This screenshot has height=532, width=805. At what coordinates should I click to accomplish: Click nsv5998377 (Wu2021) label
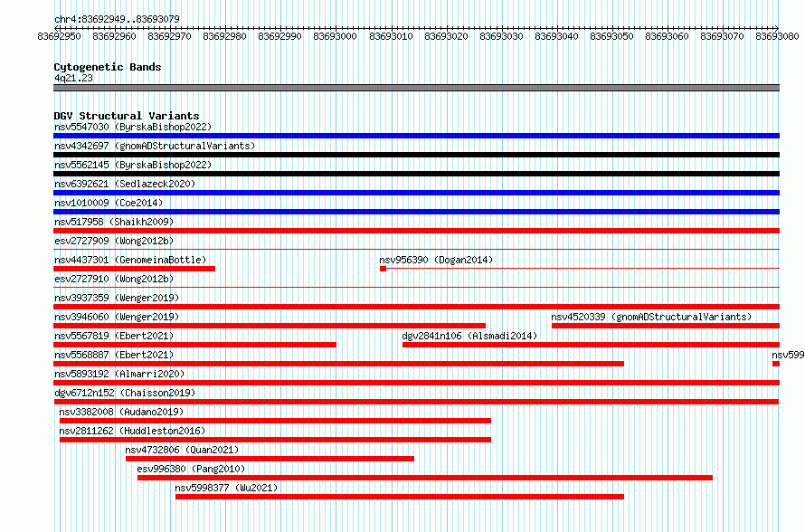pyautogui.click(x=226, y=488)
